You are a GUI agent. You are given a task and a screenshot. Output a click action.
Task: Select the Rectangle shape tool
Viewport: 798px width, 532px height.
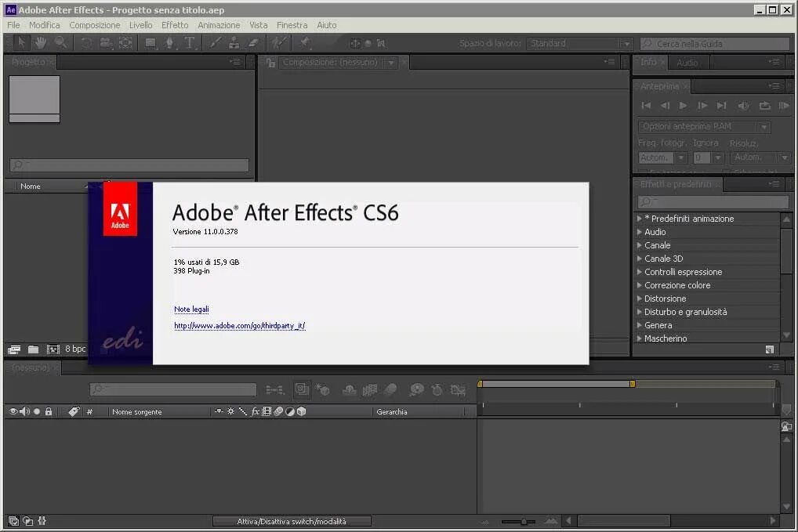(151, 43)
